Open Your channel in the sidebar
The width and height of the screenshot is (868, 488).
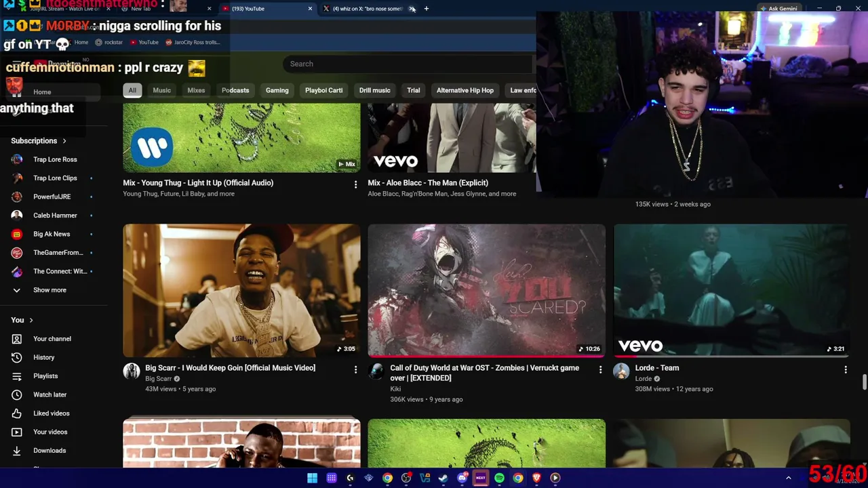click(52, 338)
